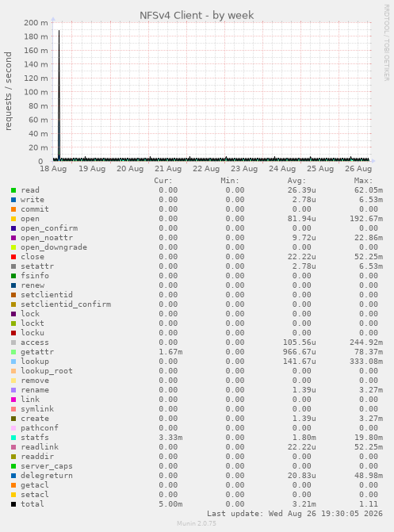This screenshot has height=532, width=394.
Task: Click the light blue lookup swatch
Action: click(13, 362)
